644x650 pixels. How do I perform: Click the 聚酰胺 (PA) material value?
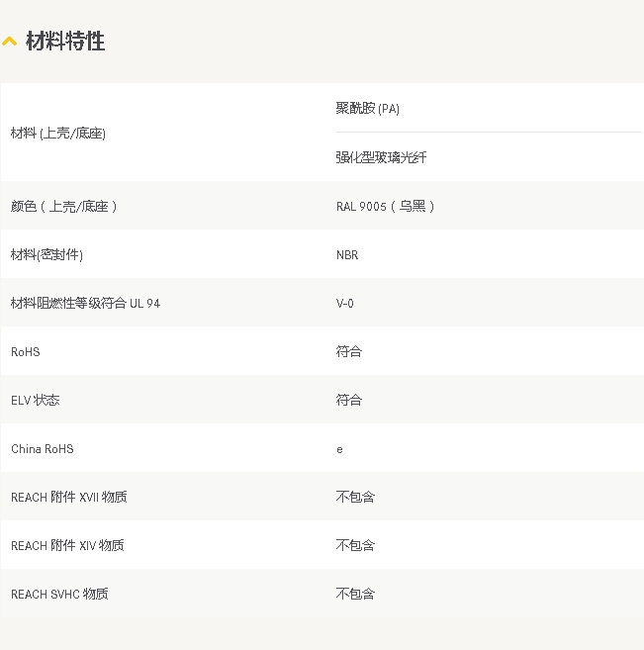(x=368, y=109)
